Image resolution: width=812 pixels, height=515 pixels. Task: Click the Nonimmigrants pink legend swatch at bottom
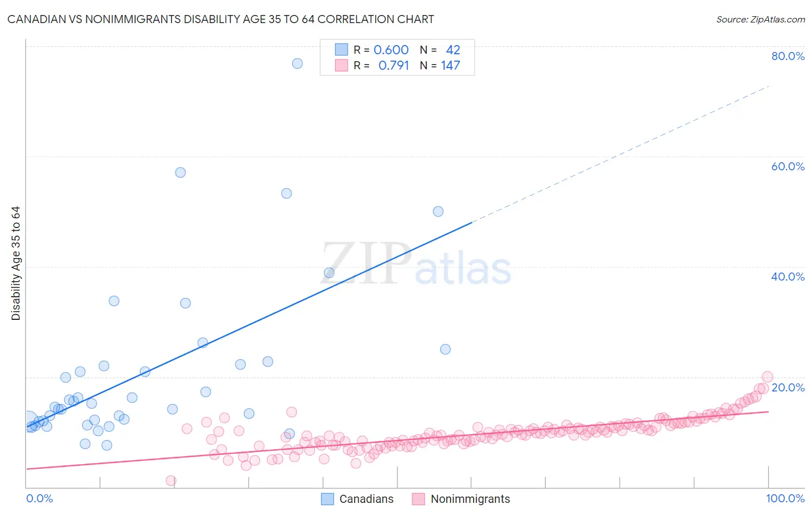tap(419, 499)
